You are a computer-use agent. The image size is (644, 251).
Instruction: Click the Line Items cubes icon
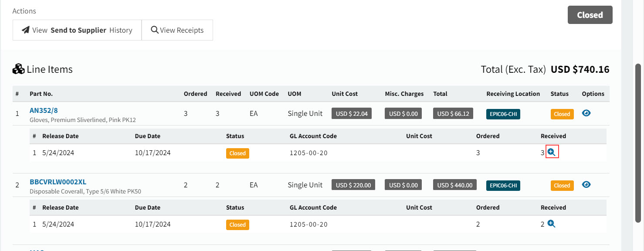point(18,68)
